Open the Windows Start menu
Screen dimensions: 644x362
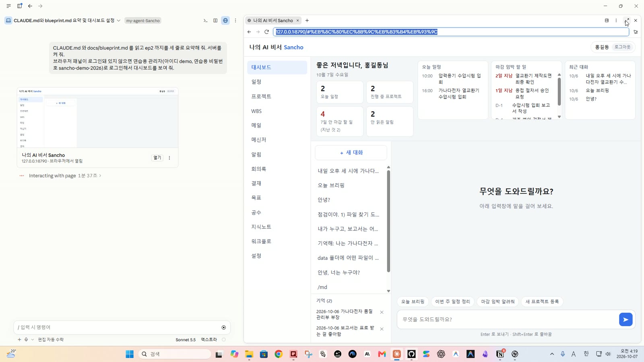coord(130,354)
